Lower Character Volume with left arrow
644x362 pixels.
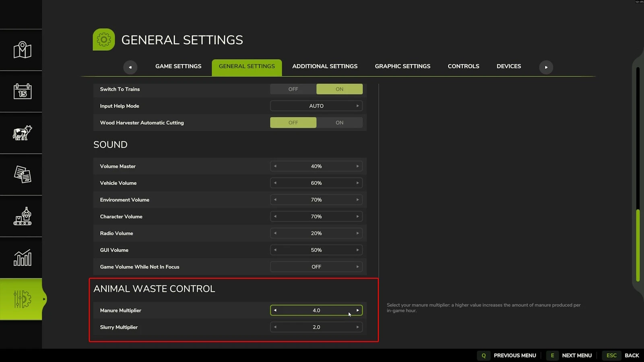pos(275,216)
